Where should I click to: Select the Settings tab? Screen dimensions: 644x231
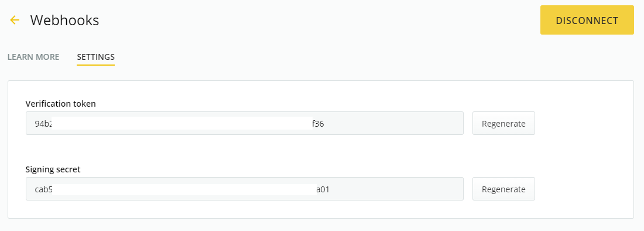click(95, 57)
